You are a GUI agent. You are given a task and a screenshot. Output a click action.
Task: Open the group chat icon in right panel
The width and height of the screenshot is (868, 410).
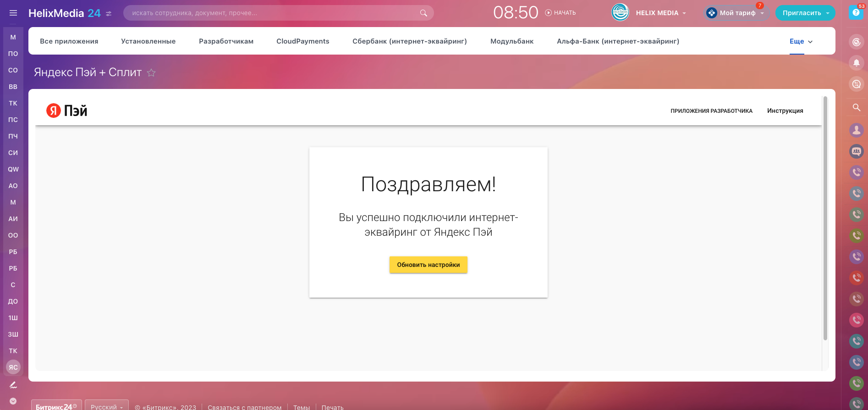(x=856, y=151)
